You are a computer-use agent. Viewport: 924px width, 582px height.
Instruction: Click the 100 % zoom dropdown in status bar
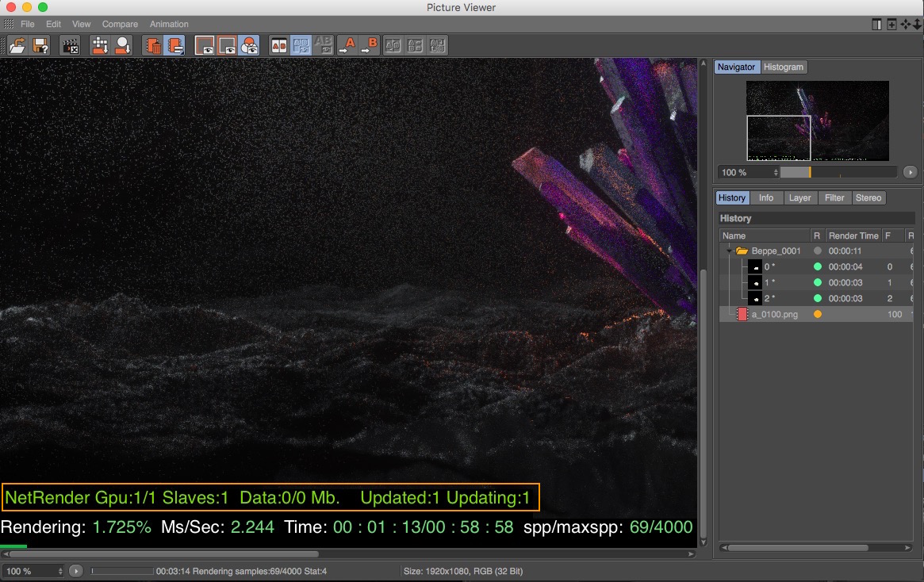point(33,572)
